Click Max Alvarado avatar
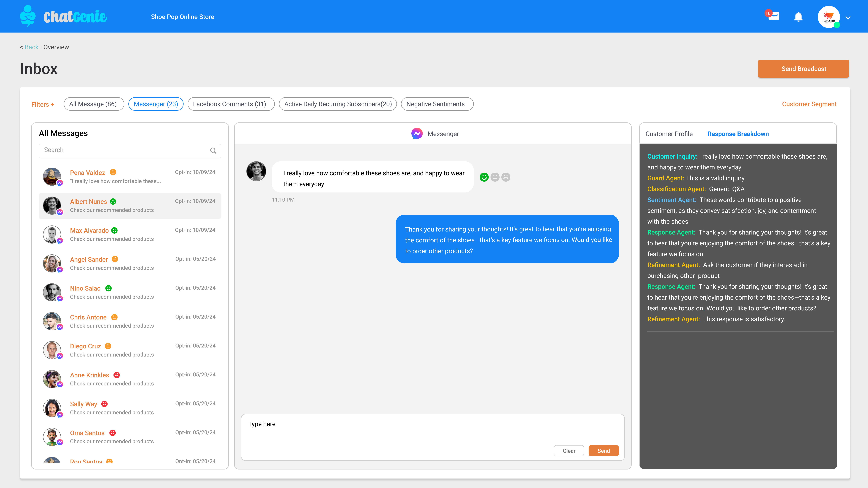The height and width of the screenshot is (488, 868). pos(52,234)
